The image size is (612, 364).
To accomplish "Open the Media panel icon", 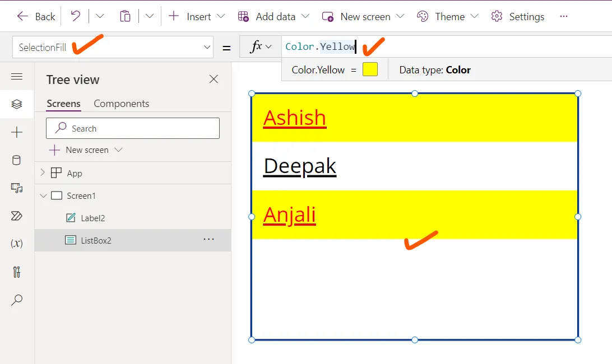I will 18,188.
